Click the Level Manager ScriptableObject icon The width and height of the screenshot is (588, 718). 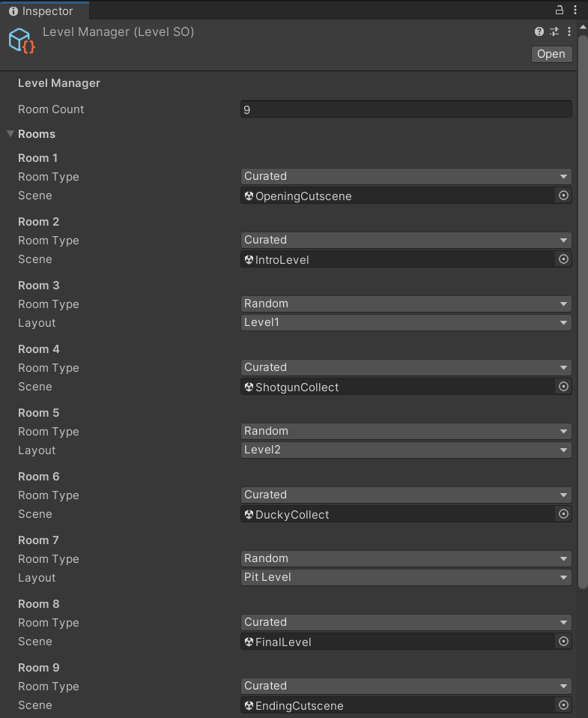tap(22, 40)
